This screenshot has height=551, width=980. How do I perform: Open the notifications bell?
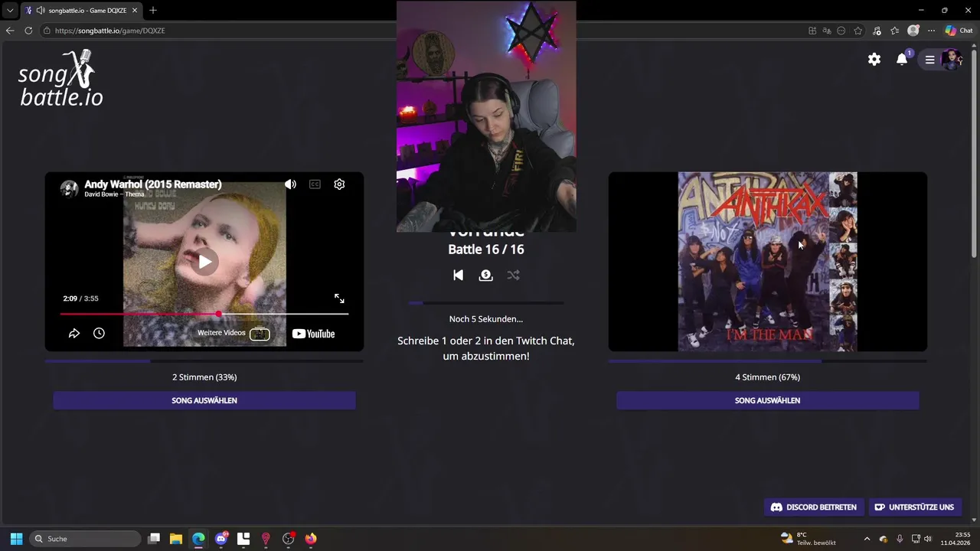tap(902, 60)
